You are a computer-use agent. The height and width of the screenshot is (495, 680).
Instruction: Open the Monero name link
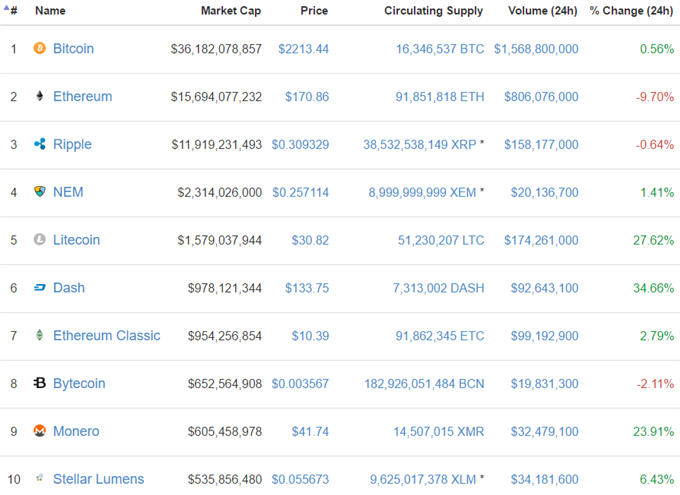(76, 431)
